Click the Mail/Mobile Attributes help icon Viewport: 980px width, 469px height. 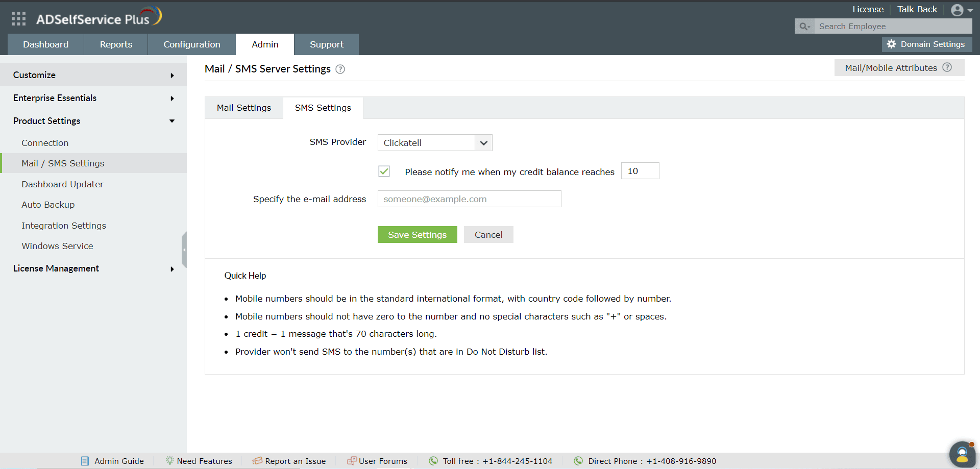pyautogui.click(x=948, y=67)
